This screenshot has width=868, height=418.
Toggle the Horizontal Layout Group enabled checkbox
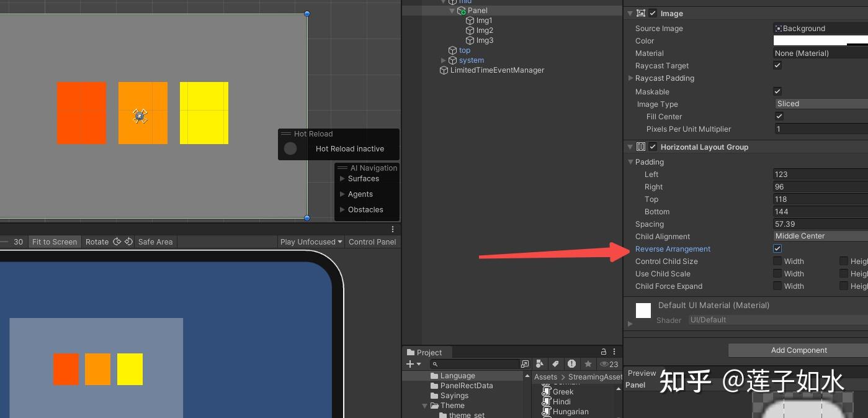(653, 147)
